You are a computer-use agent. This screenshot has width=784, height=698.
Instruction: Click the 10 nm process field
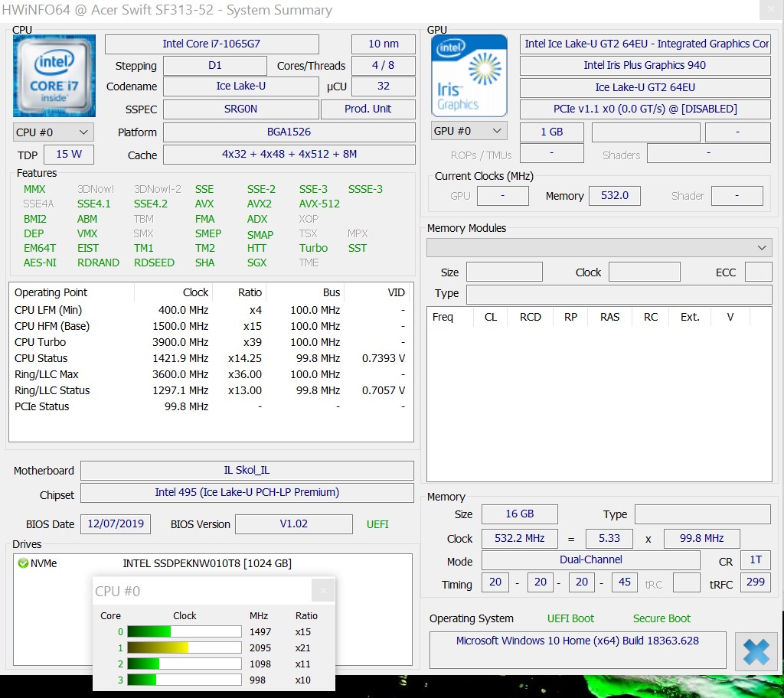(384, 44)
